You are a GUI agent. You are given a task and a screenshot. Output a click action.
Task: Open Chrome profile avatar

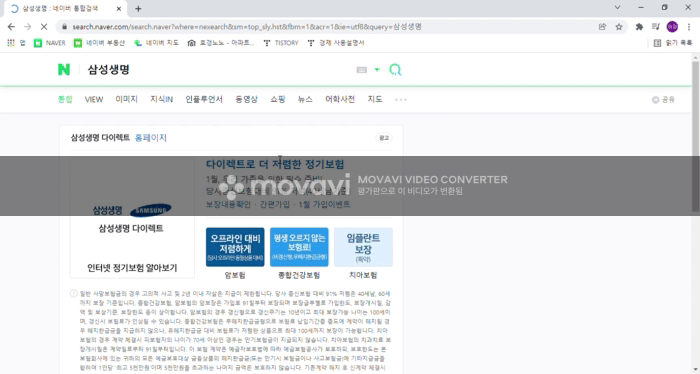point(672,27)
